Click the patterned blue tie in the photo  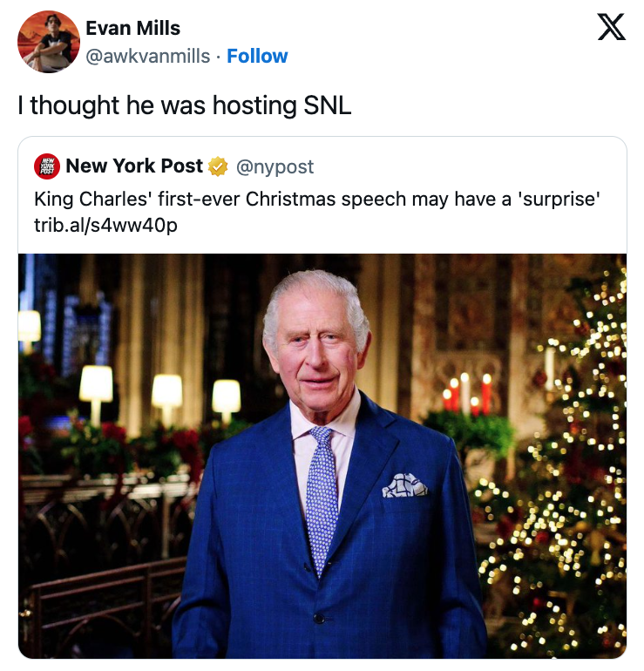click(x=322, y=498)
